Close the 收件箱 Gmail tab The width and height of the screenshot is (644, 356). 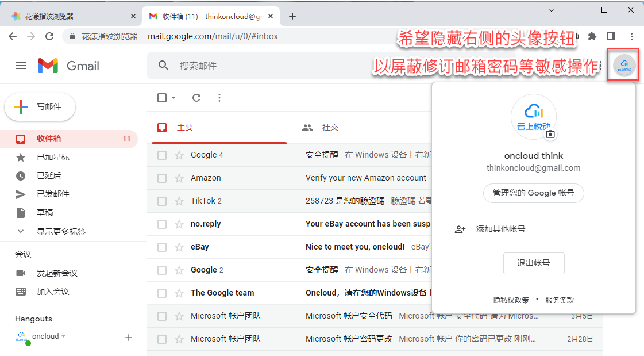pos(271,16)
